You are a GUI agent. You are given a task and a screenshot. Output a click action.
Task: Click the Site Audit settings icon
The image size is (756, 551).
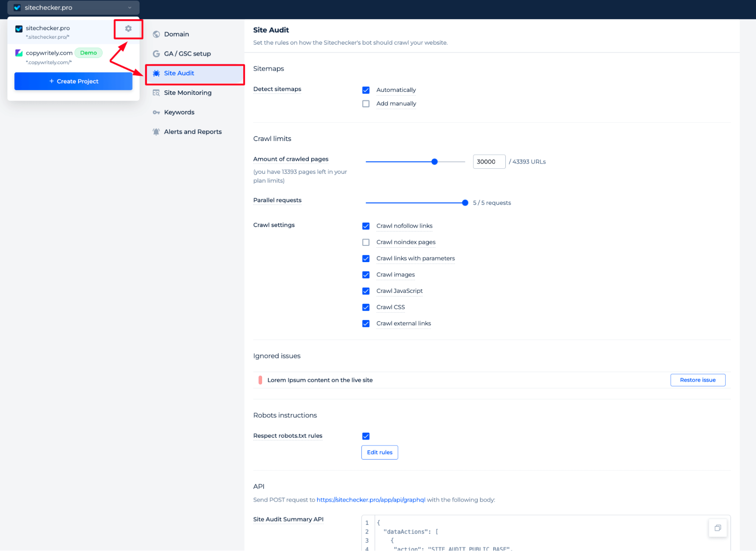click(128, 28)
